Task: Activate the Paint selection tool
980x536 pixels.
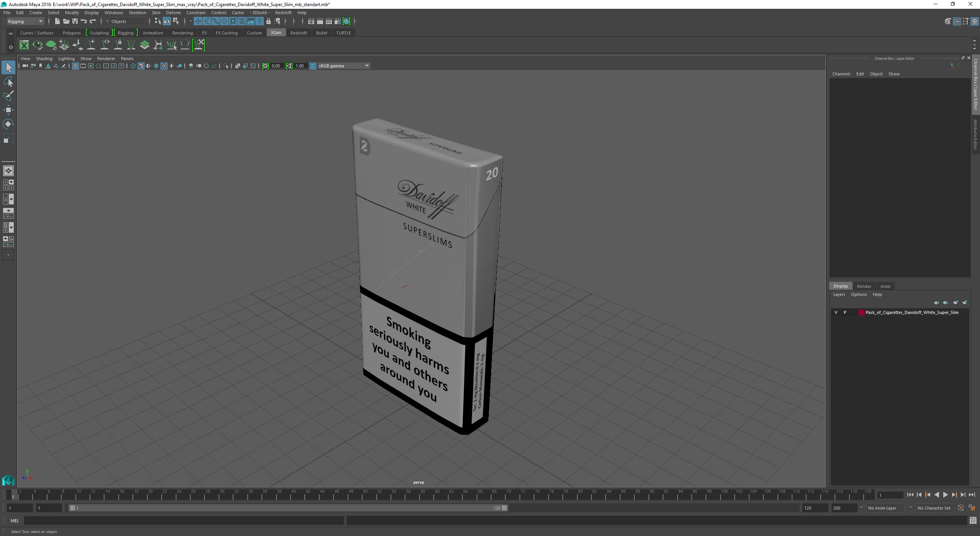Action: pos(8,96)
